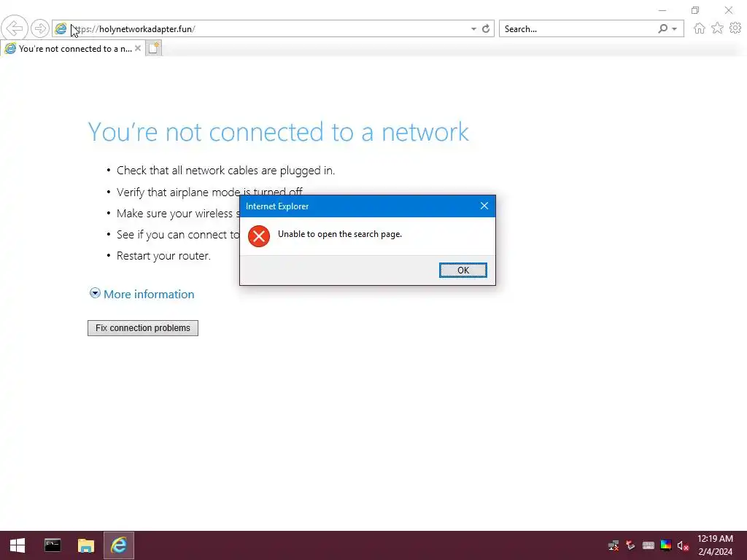Open the Windows Start menu
The width and height of the screenshot is (747, 560).
(x=18, y=545)
